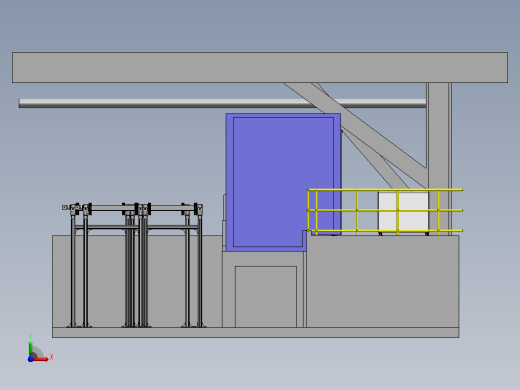This screenshot has height=390, width=520.
Task: Select the large gray block under the guardrail
Action: [383, 281]
